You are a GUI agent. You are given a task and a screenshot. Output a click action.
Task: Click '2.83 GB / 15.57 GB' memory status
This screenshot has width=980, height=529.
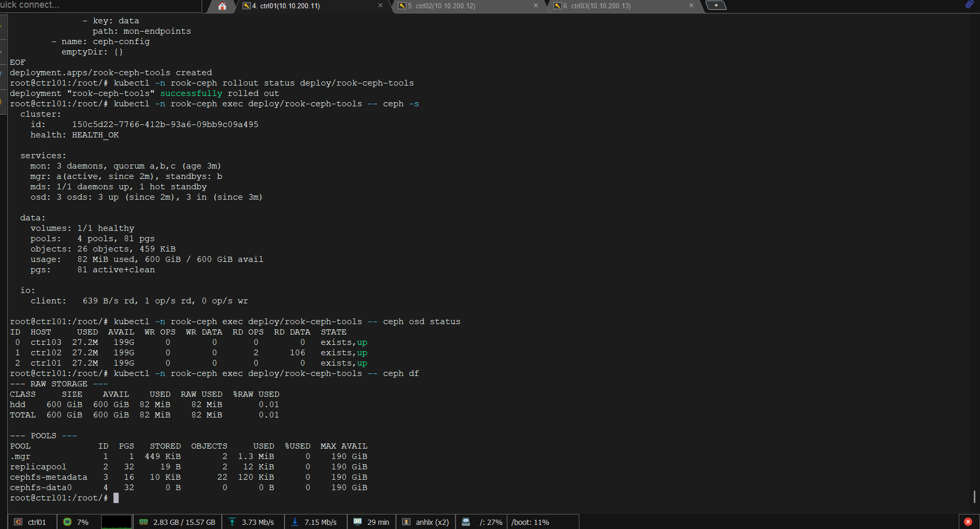pyautogui.click(x=184, y=522)
